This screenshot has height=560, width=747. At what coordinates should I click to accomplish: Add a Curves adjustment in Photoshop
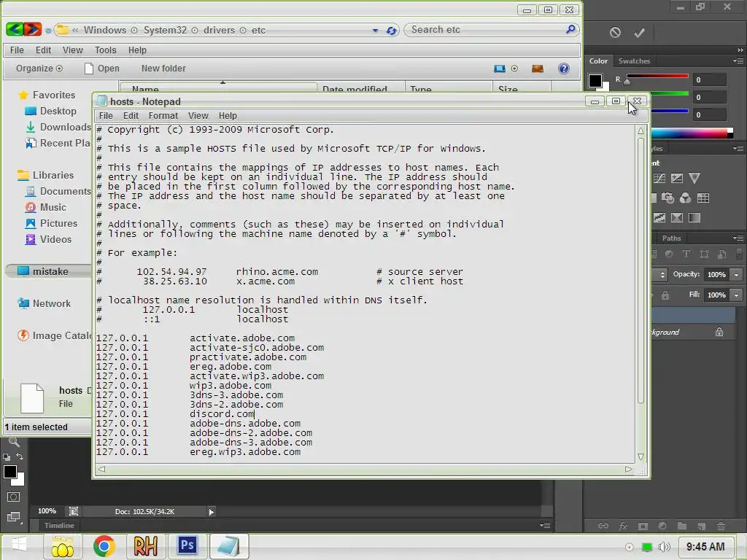coord(659,179)
